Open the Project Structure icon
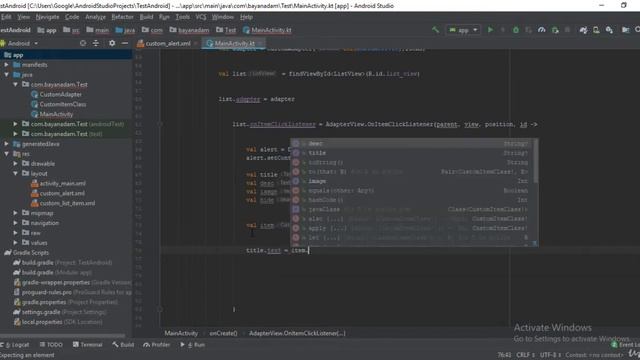The image size is (640, 360). [625, 30]
